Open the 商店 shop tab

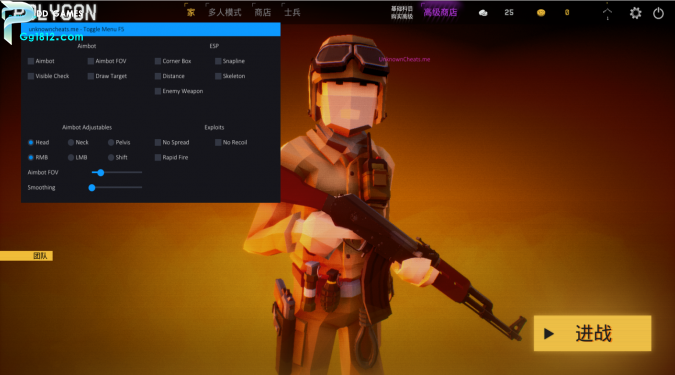pos(263,12)
